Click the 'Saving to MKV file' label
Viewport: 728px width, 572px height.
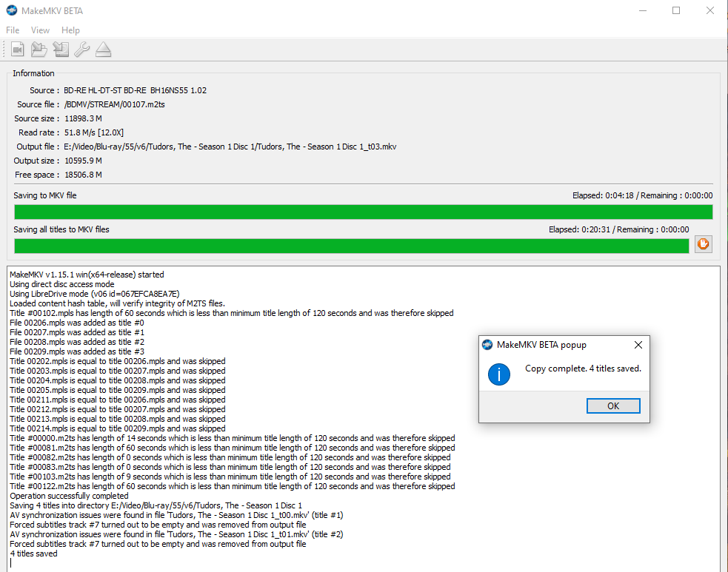click(x=45, y=195)
